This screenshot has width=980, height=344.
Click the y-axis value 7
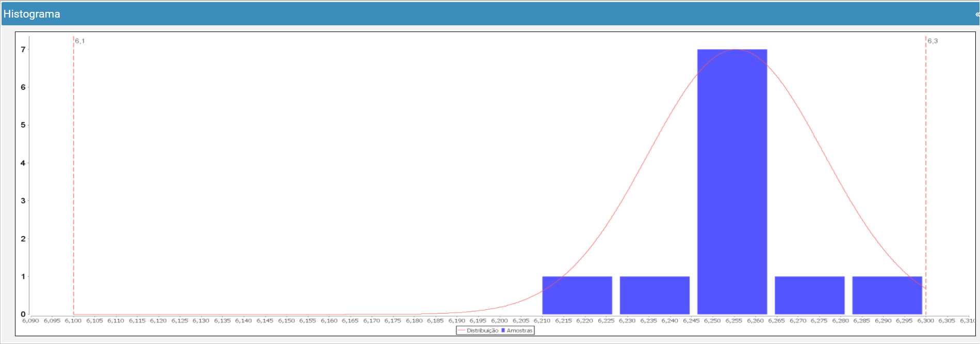coord(23,50)
